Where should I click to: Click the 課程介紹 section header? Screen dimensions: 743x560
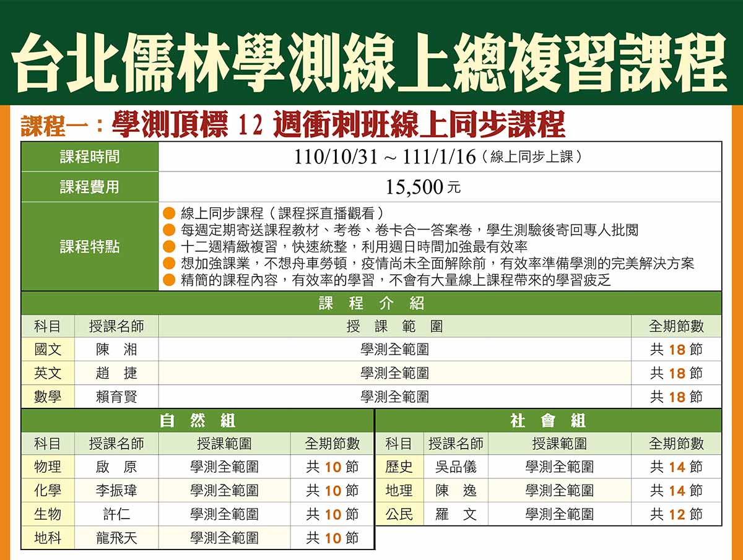[x=371, y=303]
